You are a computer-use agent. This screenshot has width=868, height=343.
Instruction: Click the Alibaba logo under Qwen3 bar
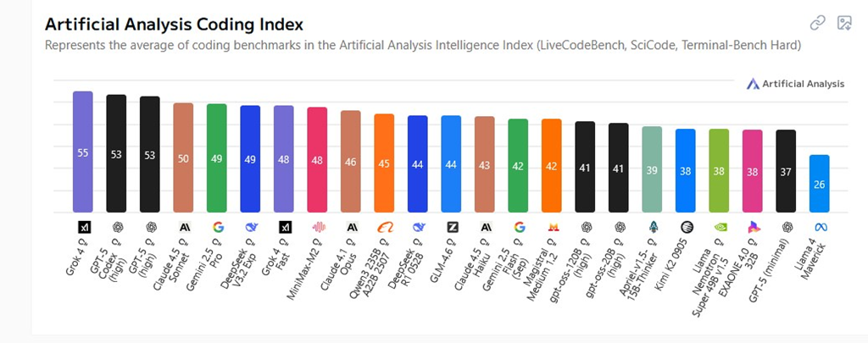[384, 227]
